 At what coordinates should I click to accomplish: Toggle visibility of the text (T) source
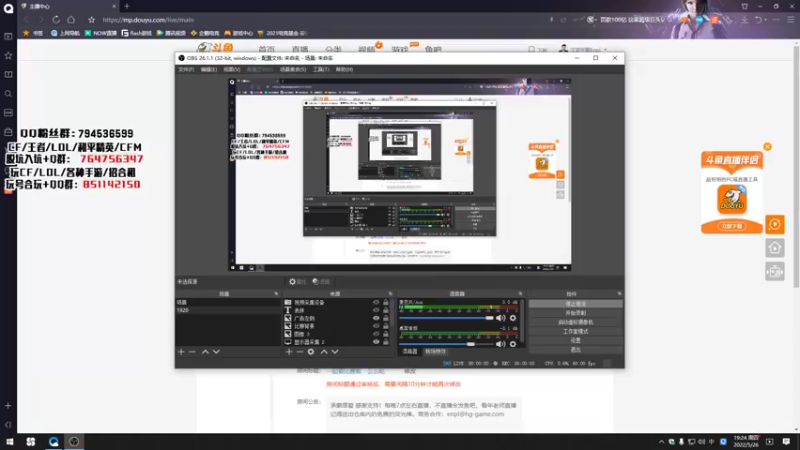(376, 310)
